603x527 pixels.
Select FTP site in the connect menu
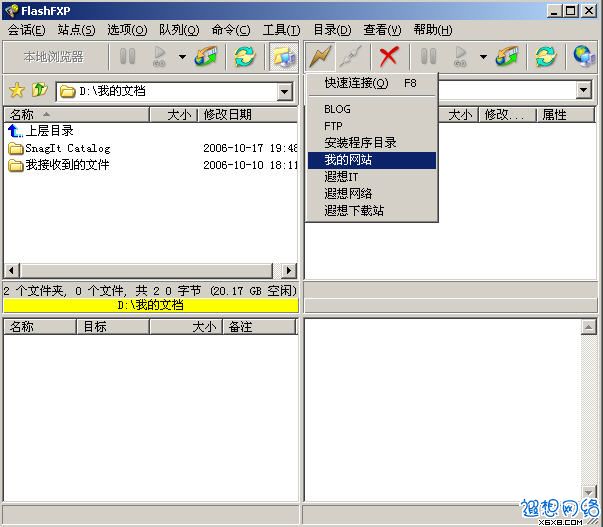[x=372, y=126]
